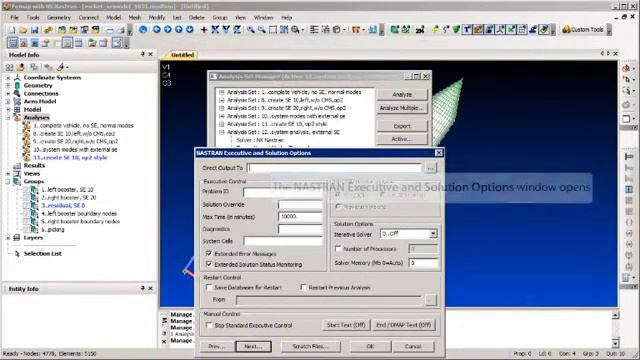Click Export in Analysis Set Manager
The width and height of the screenshot is (640, 360).
tap(402, 126)
